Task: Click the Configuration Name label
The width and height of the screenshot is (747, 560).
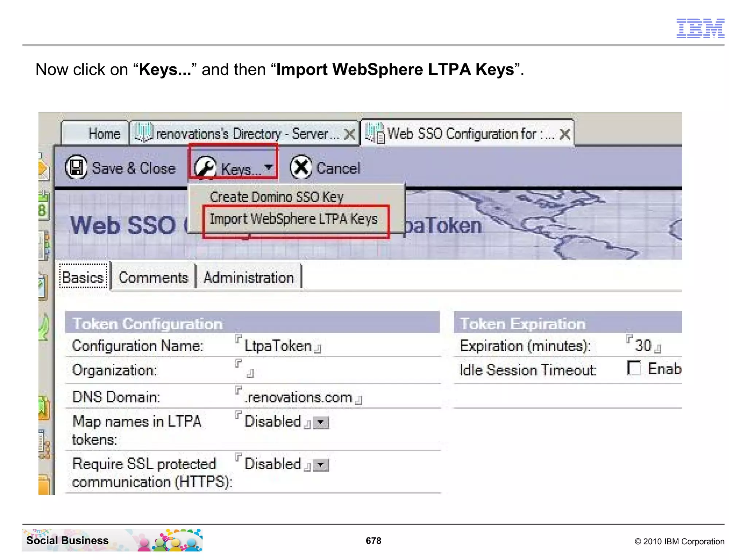Action: click(x=138, y=346)
